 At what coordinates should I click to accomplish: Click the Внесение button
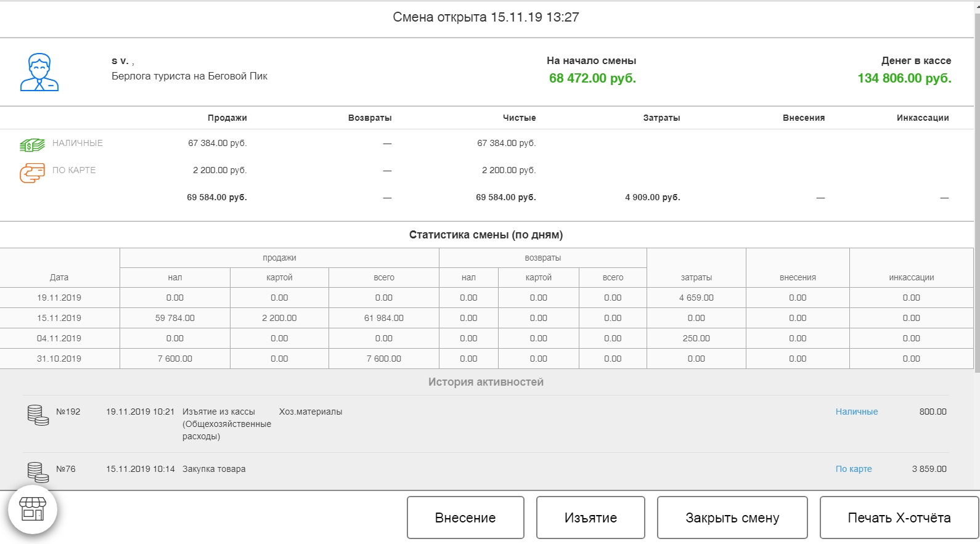(x=465, y=518)
